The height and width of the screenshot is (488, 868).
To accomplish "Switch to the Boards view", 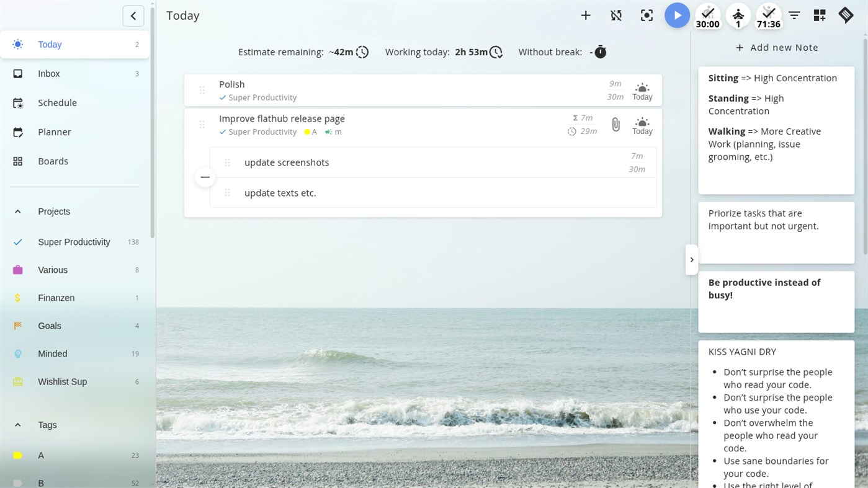I will click(x=53, y=161).
